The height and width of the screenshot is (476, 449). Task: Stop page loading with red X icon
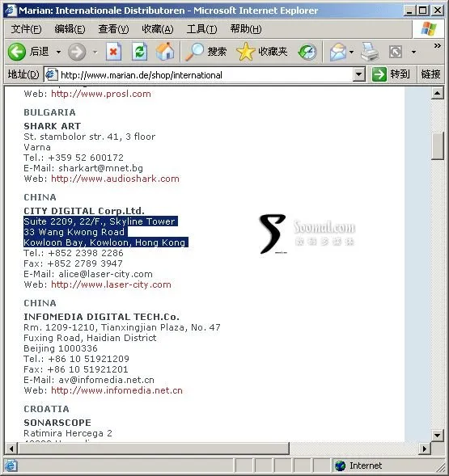click(114, 52)
